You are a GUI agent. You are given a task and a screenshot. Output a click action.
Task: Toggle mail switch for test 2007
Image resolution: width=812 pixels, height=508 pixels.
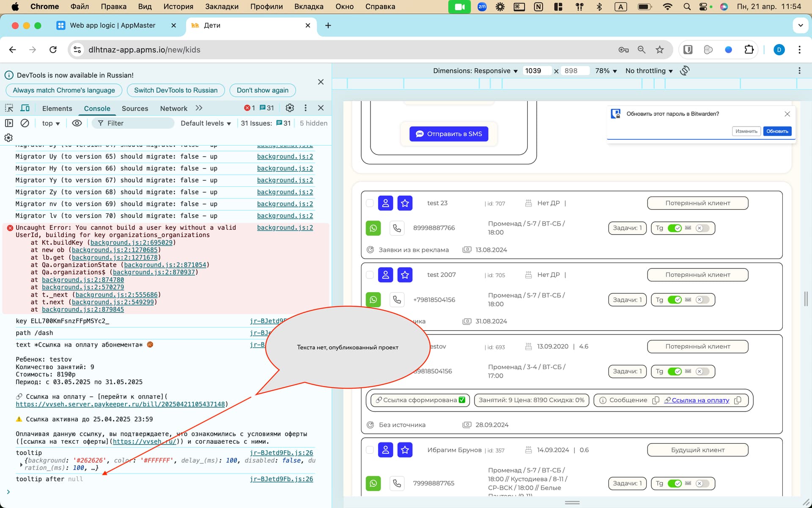[702, 300]
